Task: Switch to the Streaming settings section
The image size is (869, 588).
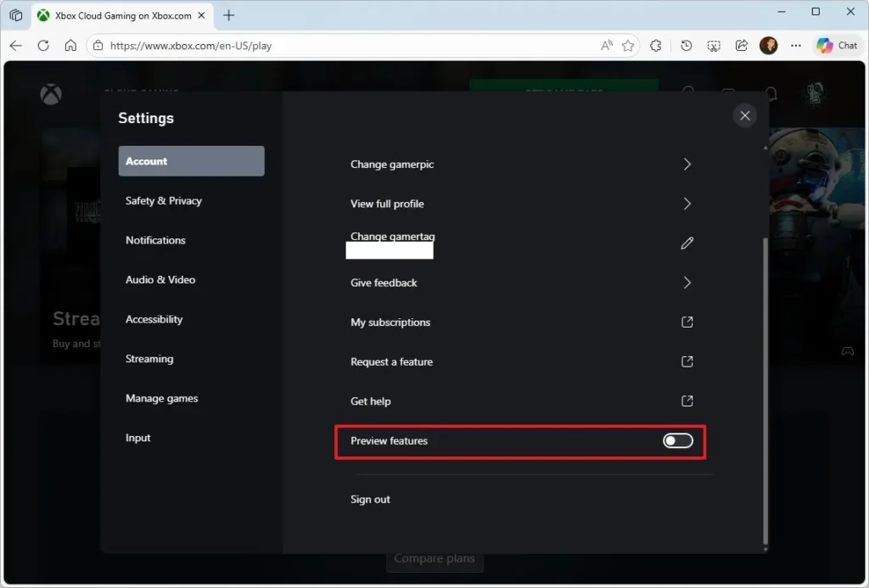Action: click(149, 358)
